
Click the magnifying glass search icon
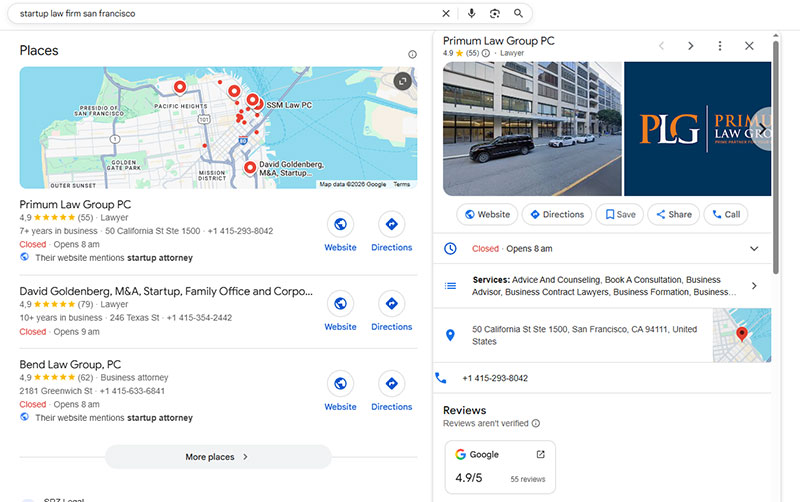coord(518,14)
